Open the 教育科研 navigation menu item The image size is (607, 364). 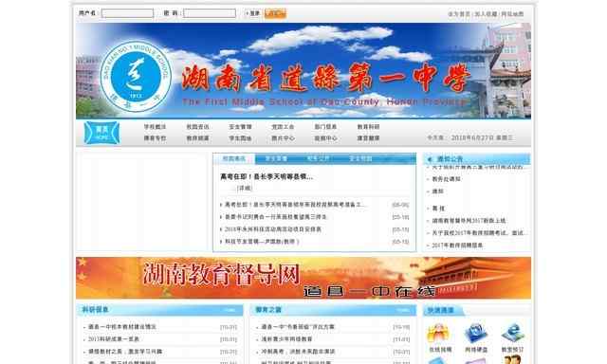point(368,127)
